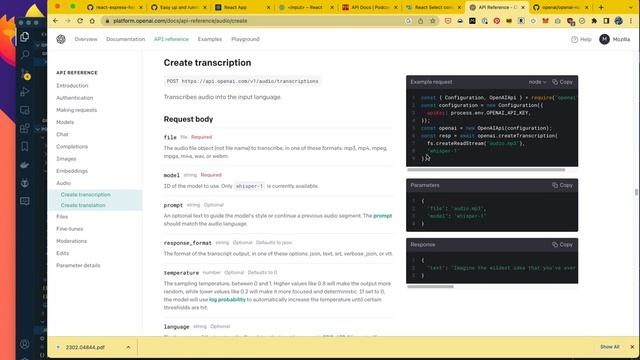Viewport: 640px width, 360px height.
Task: Open the Examples nav item
Action: click(x=210, y=39)
